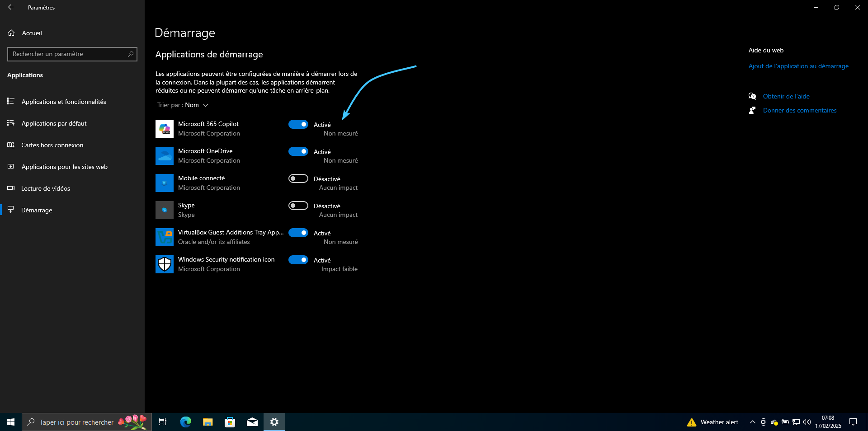Disable VirtualBox Guest Additions Tray startup toggle
The width and height of the screenshot is (868, 431).
coord(298,233)
